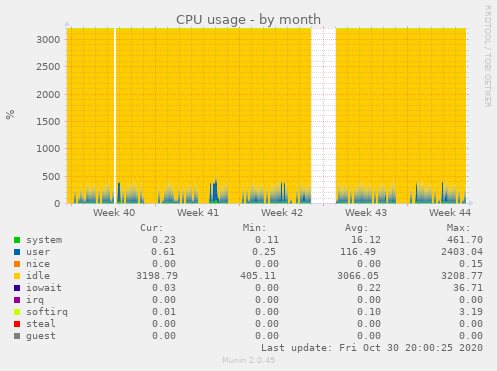Click the Avg column header
This screenshot has width=497, height=371.
pyautogui.click(x=356, y=228)
